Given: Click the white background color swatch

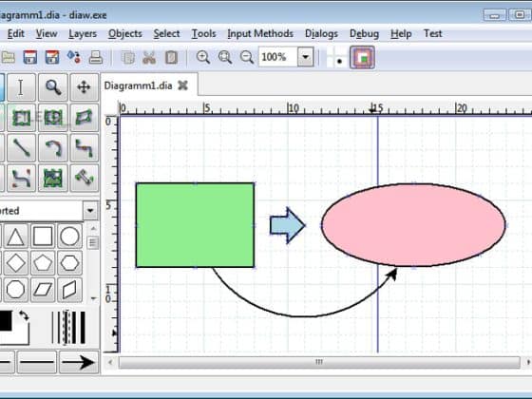Looking at the screenshot, I should pos(21,336).
